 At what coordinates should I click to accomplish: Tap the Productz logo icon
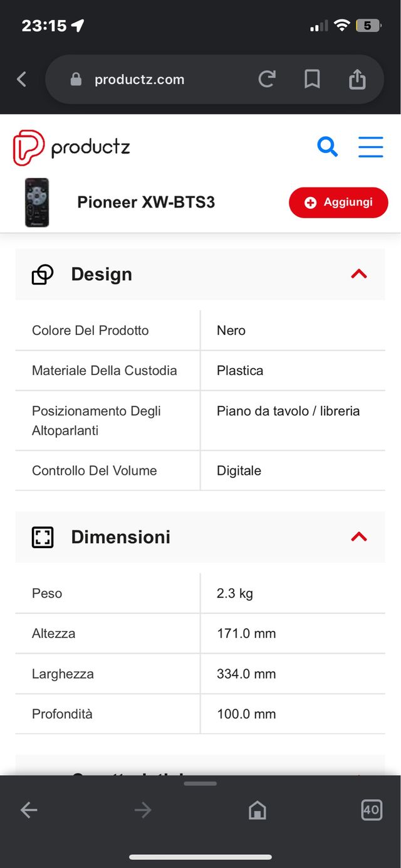click(x=28, y=147)
